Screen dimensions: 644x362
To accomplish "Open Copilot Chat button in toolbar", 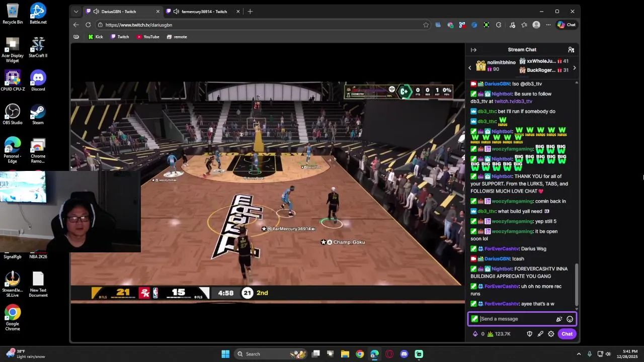I will tap(567, 25).
